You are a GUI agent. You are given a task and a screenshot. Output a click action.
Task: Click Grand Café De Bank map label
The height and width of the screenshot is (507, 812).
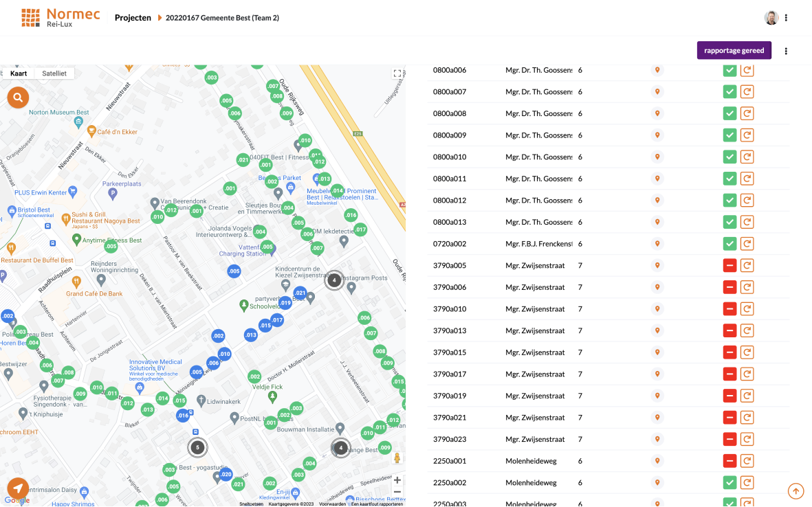(94, 294)
